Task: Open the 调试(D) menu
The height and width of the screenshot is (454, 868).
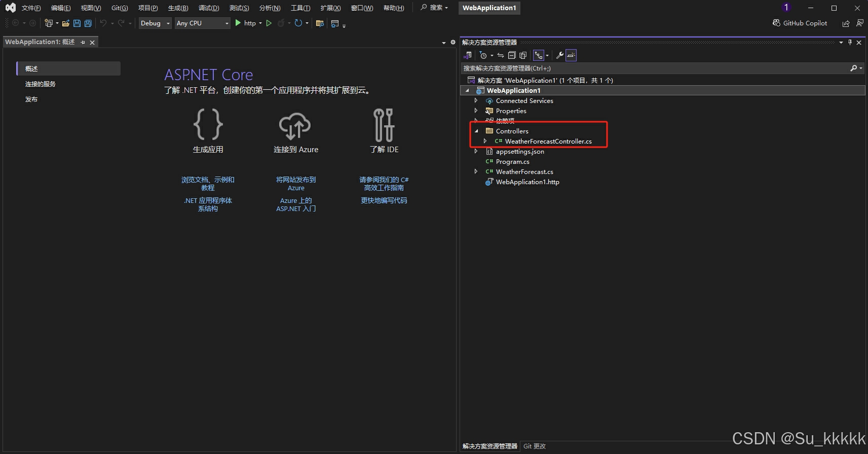Action: [209, 8]
